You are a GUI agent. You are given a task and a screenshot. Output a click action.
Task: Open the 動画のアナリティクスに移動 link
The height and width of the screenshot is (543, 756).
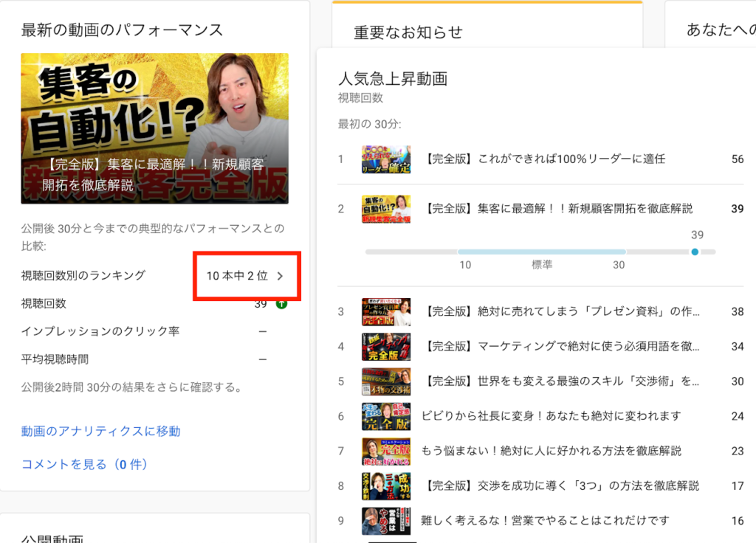tap(100, 431)
